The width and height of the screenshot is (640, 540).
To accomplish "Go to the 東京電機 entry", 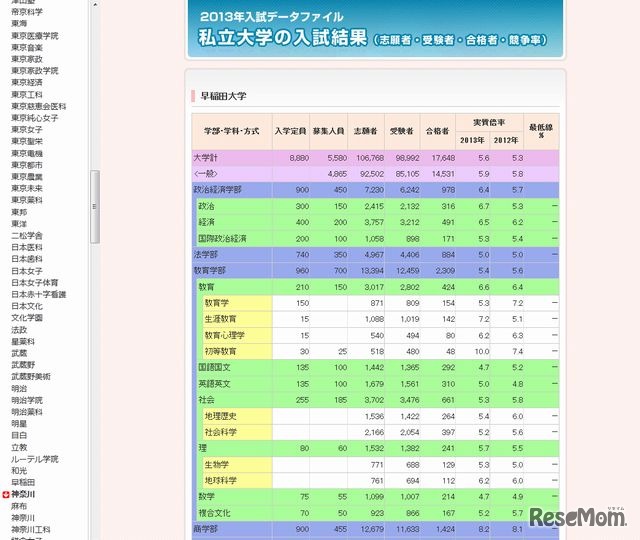I will pyautogui.click(x=27, y=153).
